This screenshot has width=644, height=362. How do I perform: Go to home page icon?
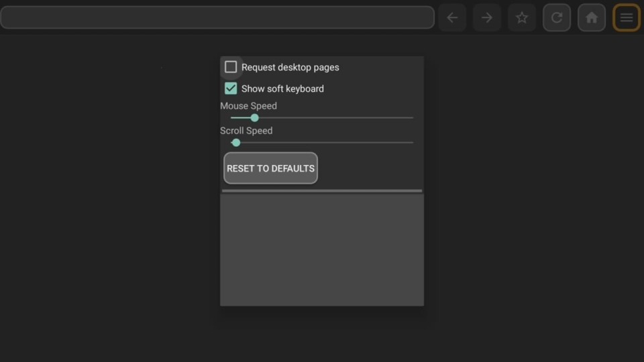(592, 17)
